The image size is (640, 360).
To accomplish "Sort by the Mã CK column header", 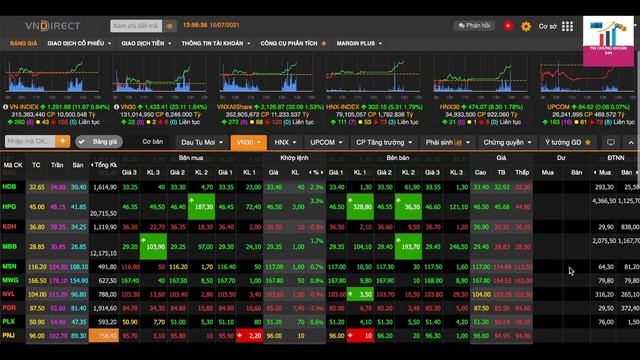I will pyautogui.click(x=13, y=165).
